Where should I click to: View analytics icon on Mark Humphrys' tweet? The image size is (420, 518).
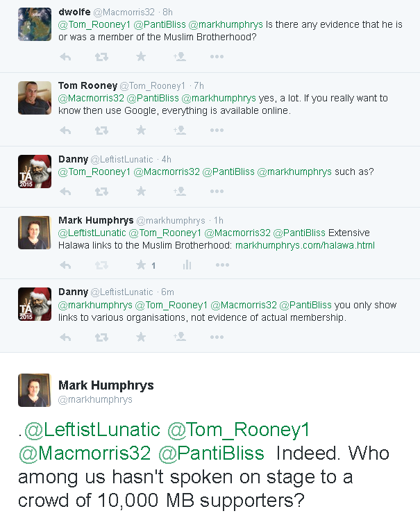click(187, 265)
